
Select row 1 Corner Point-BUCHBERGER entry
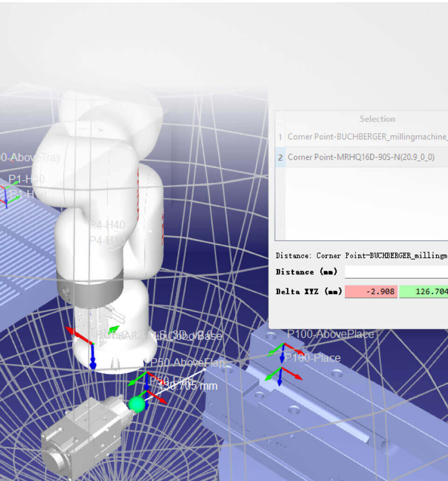click(367, 137)
